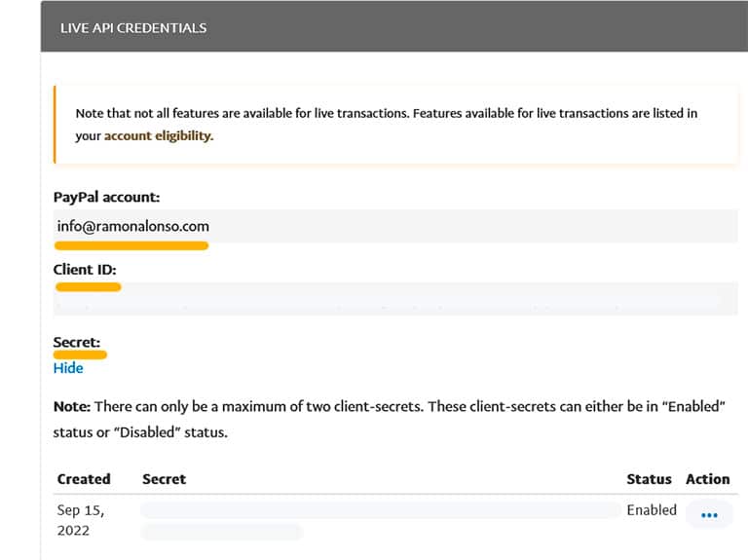Click the PayPal account label
This screenshot has height=560, width=748.
[106, 197]
